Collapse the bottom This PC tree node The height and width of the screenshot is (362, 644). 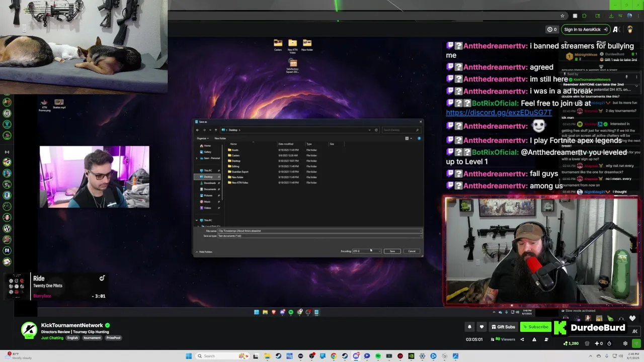[x=196, y=220]
